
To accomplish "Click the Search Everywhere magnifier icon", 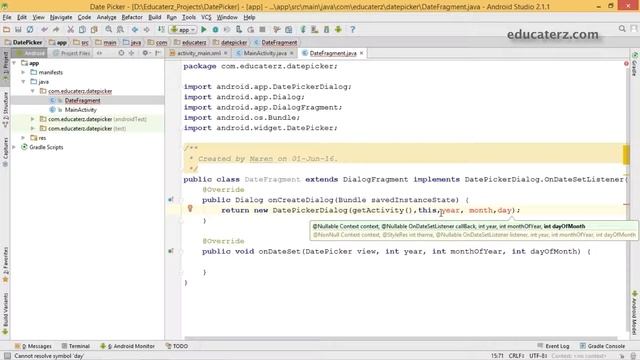I will click(x=622, y=29).
